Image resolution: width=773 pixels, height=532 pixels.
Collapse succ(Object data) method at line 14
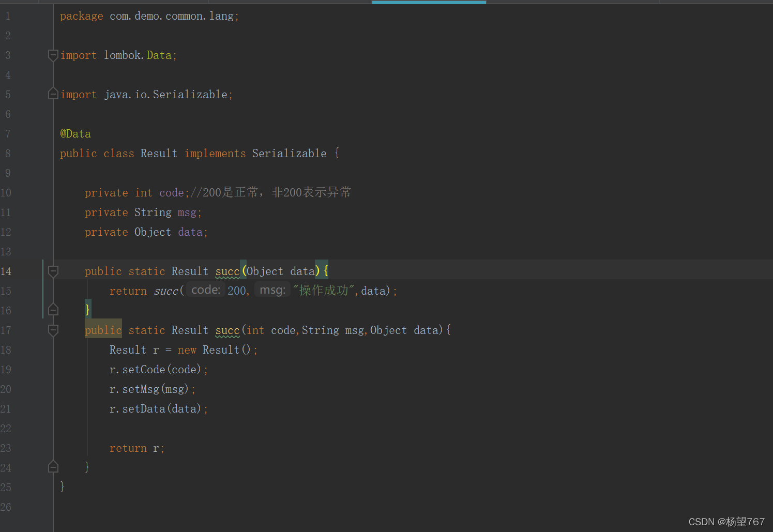coord(53,271)
